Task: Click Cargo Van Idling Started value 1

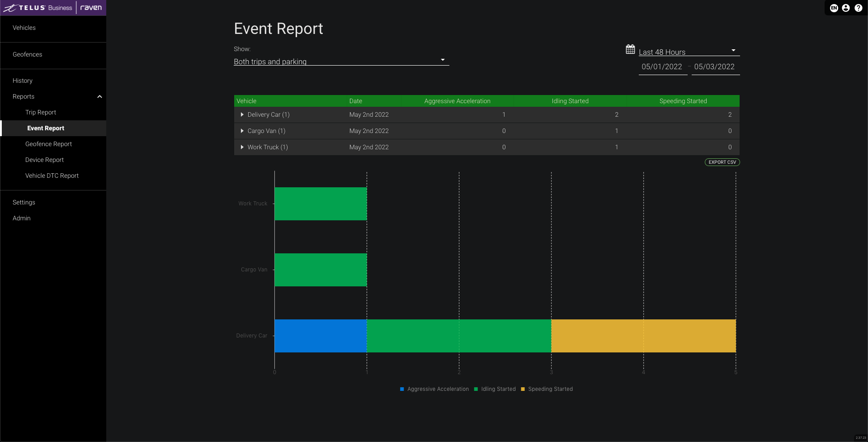Action: point(617,131)
